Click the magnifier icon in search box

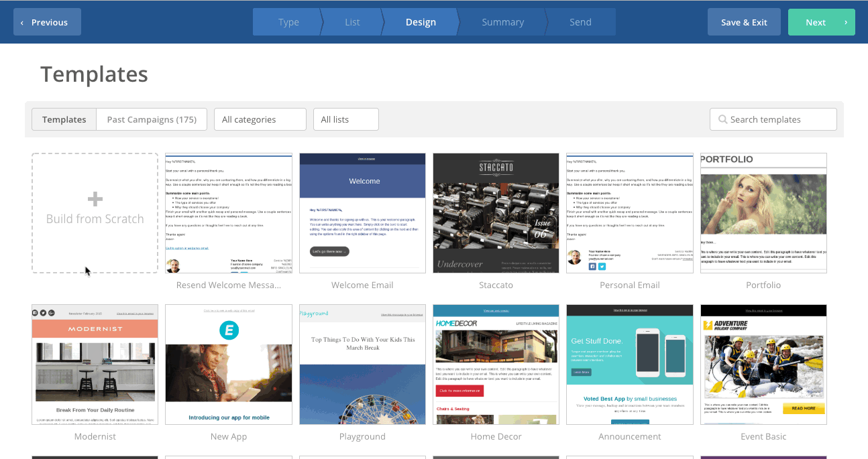pyautogui.click(x=722, y=119)
